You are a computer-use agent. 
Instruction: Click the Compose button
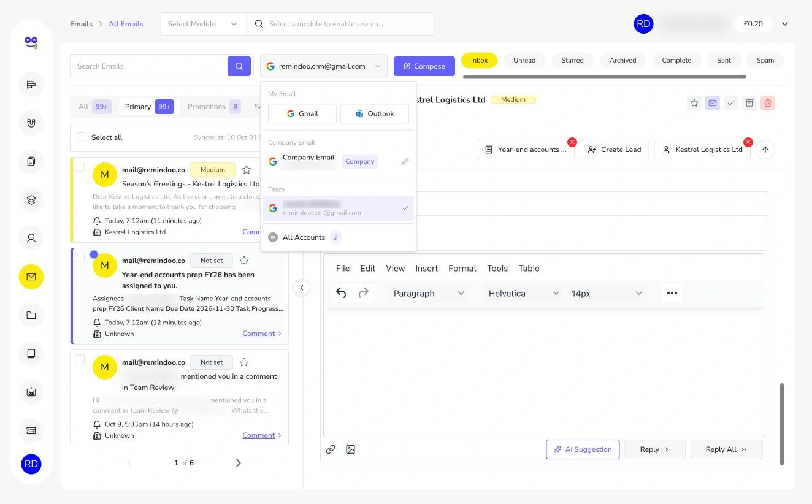[424, 66]
